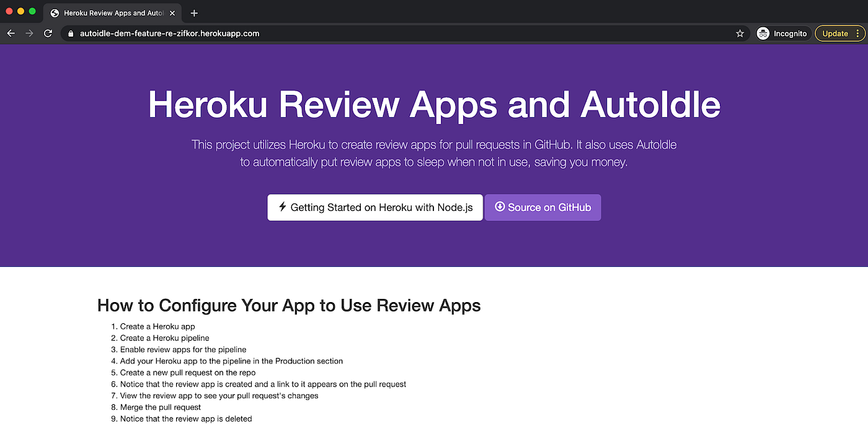
Task: Reload the page with the refresh icon
Action: 48,33
